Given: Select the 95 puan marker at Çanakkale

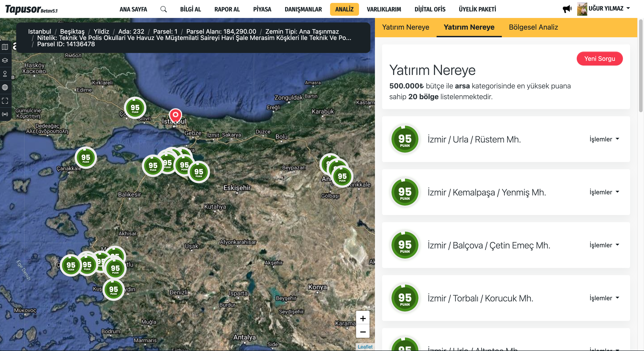Looking at the screenshot, I should 86,158.
